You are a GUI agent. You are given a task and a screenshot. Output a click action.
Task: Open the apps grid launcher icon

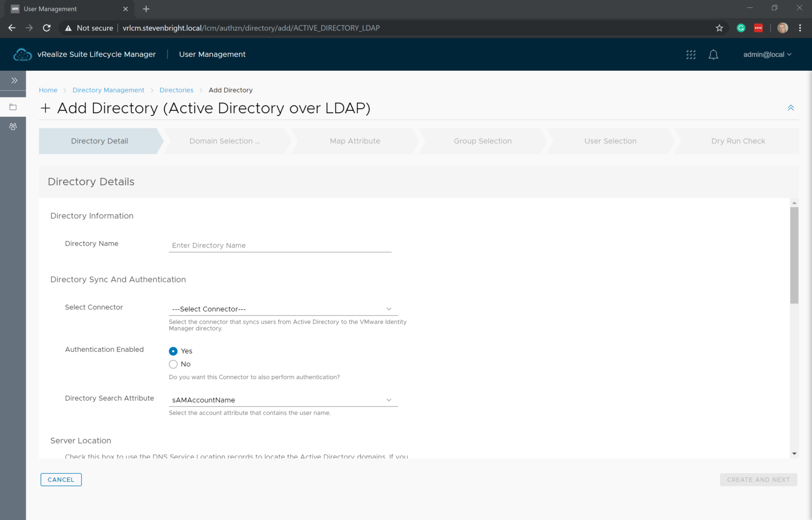pyautogui.click(x=691, y=54)
